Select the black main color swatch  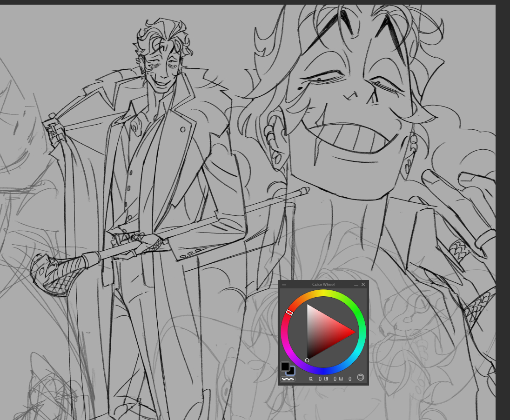pos(285,367)
